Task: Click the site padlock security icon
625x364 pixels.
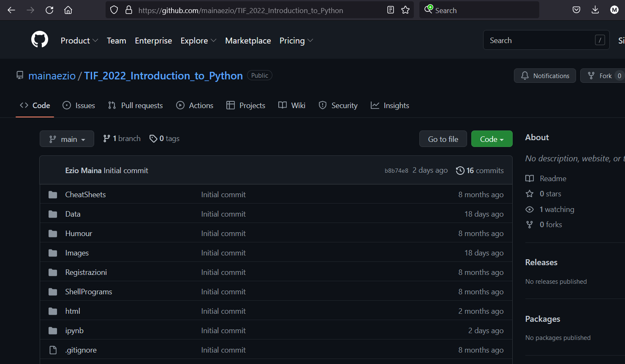Action: [x=129, y=10]
